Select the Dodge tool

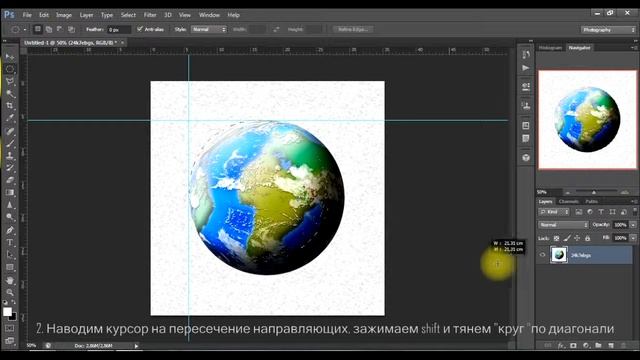(10, 217)
